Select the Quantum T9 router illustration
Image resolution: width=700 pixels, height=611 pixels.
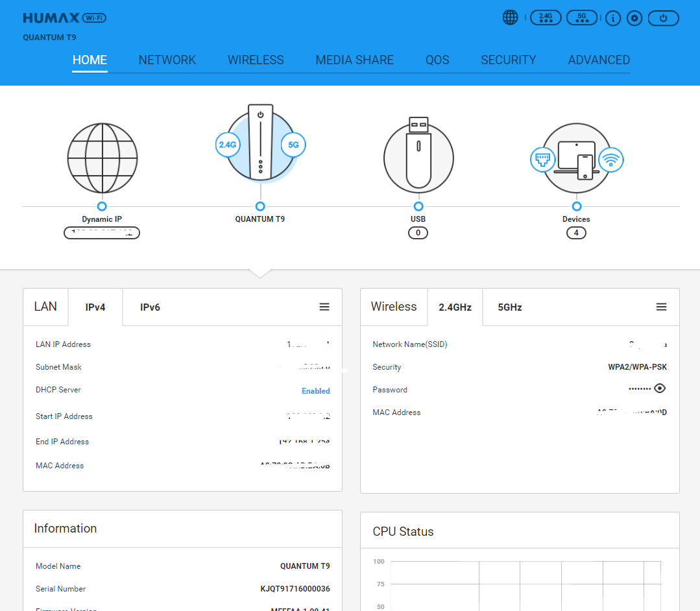tap(260, 143)
